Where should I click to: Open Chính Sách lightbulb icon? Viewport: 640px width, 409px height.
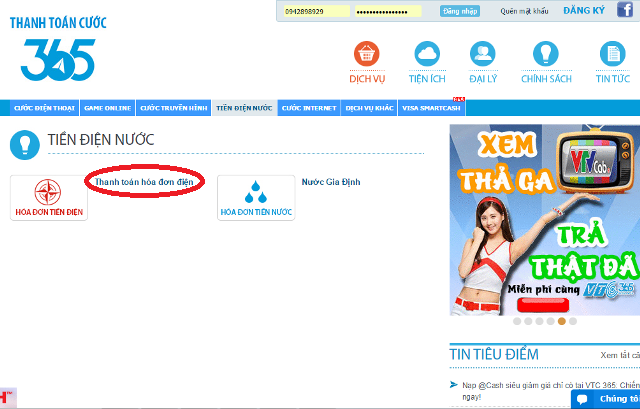pyautogui.click(x=546, y=54)
